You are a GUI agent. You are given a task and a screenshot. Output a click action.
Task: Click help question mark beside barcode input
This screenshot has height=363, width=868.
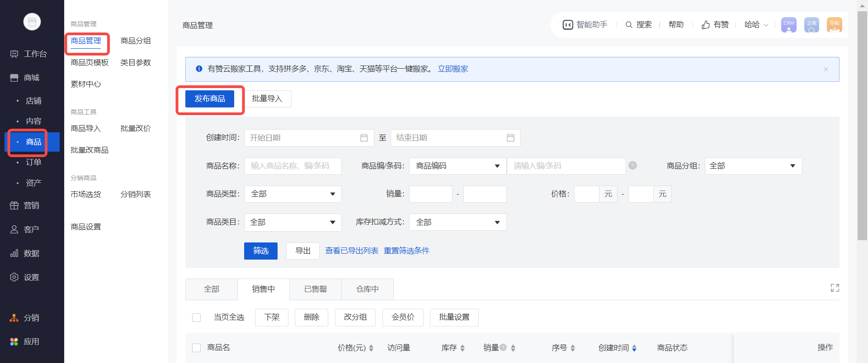point(632,166)
